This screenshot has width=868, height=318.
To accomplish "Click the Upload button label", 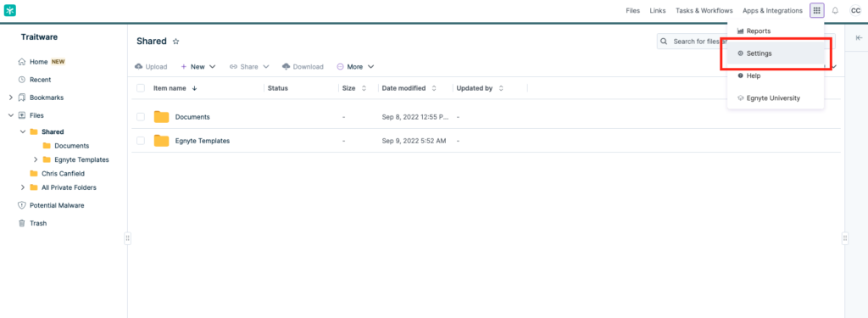I will (x=156, y=66).
